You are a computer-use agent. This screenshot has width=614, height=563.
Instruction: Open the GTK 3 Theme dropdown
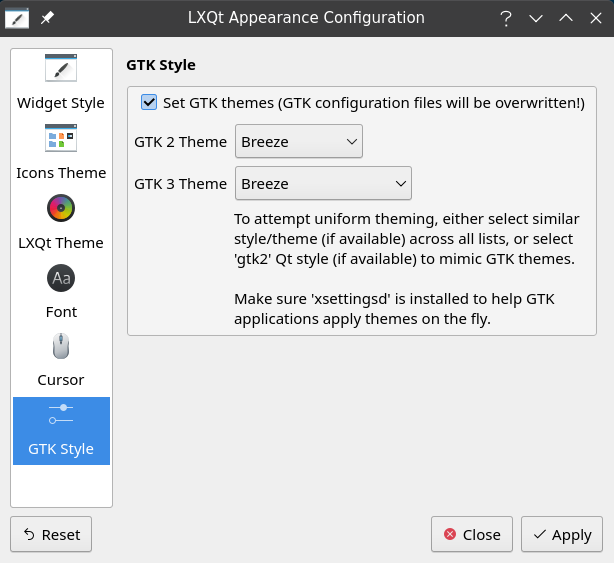click(323, 183)
